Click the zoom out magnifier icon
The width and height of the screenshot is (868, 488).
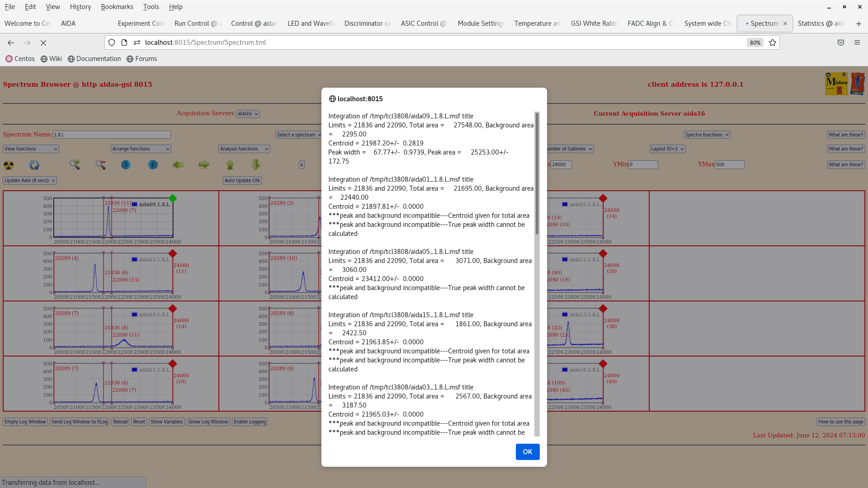pos(100,165)
